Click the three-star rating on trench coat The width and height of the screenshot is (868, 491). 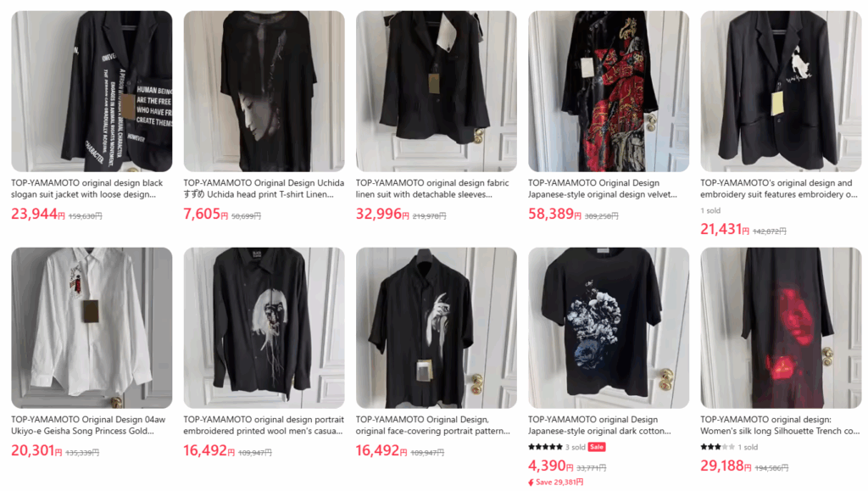tap(717, 447)
